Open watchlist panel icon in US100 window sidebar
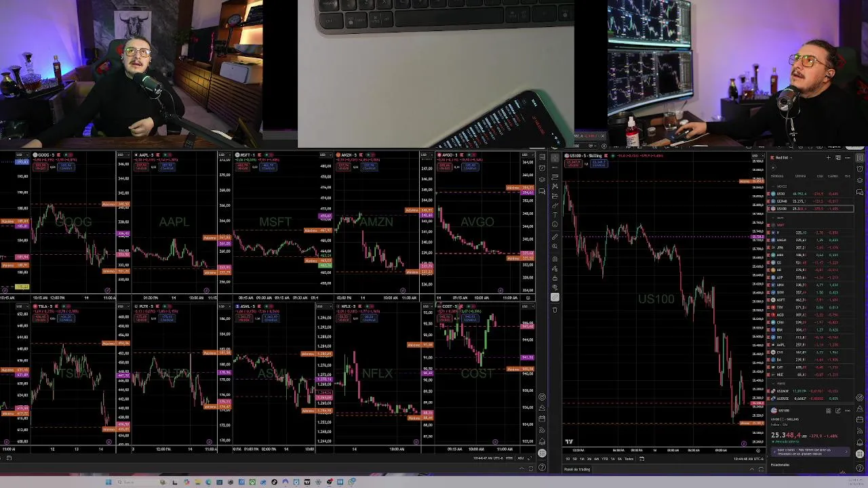The image size is (868, 488). coord(860,158)
